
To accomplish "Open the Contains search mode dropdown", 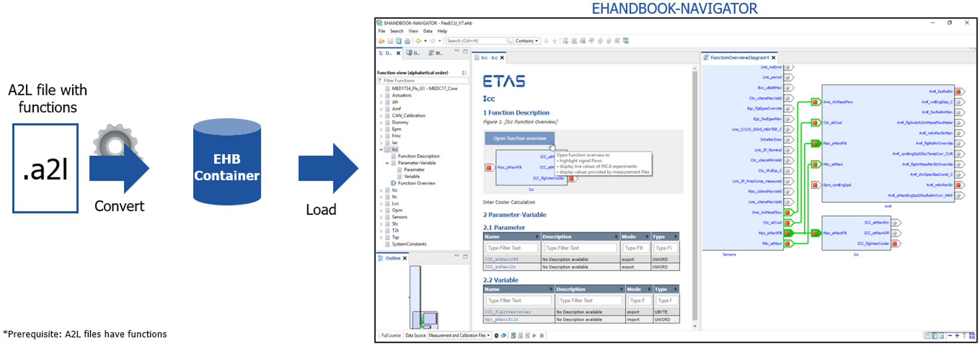I will (x=527, y=41).
